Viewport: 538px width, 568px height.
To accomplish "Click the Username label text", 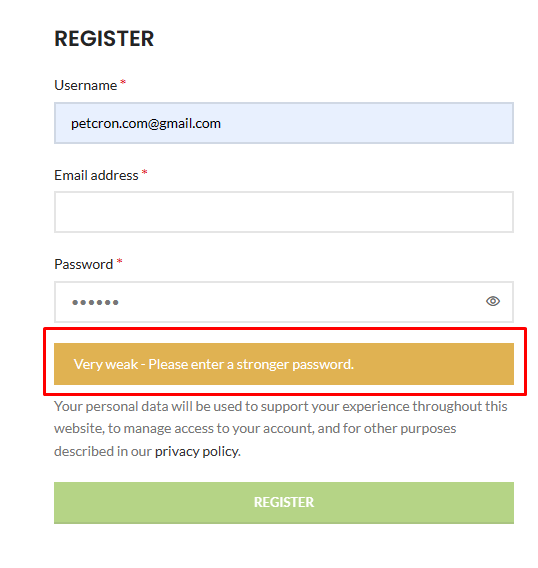I will (x=86, y=85).
